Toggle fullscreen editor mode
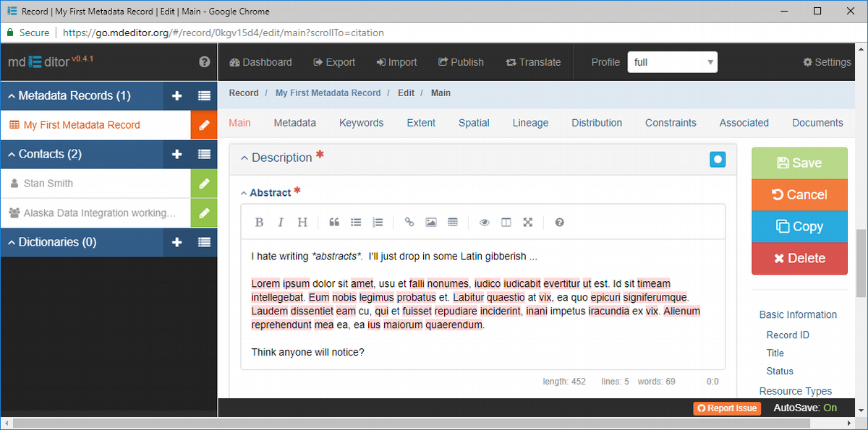The image size is (868, 430). [x=528, y=223]
